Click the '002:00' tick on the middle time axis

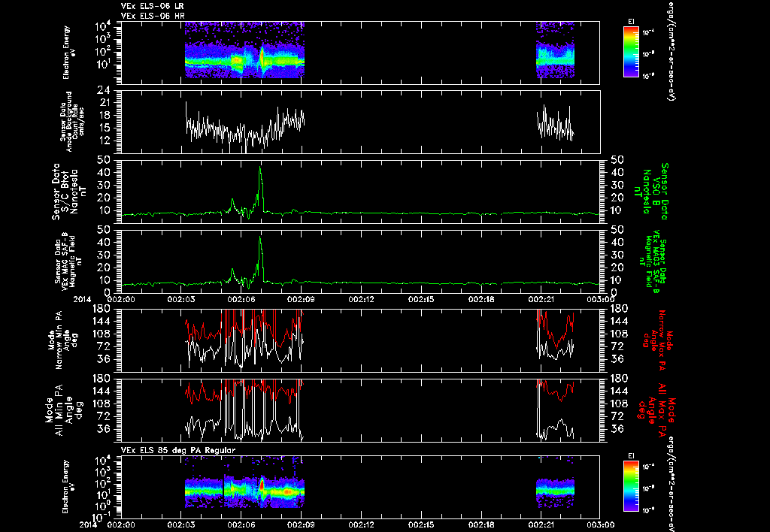[x=121, y=299]
